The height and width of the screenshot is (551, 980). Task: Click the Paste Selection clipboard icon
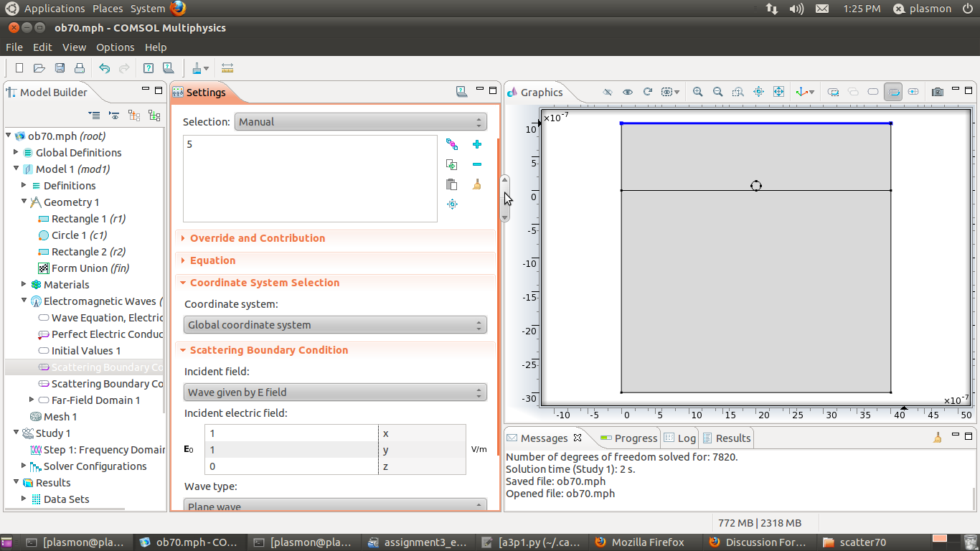452,184
